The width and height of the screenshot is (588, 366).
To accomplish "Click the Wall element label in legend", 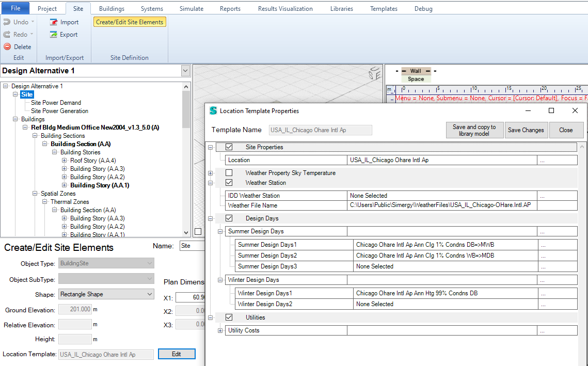I will tap(416, 71).
